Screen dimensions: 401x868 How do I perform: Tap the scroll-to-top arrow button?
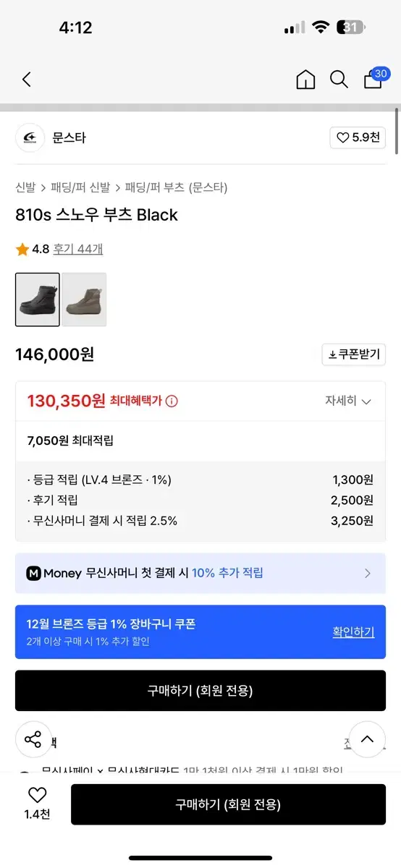click(367, 739)
